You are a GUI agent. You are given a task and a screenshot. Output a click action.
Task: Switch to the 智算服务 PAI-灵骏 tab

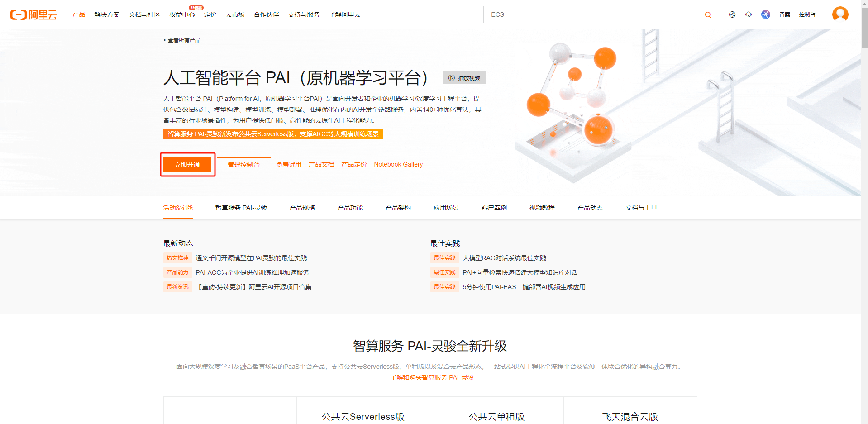241,208
